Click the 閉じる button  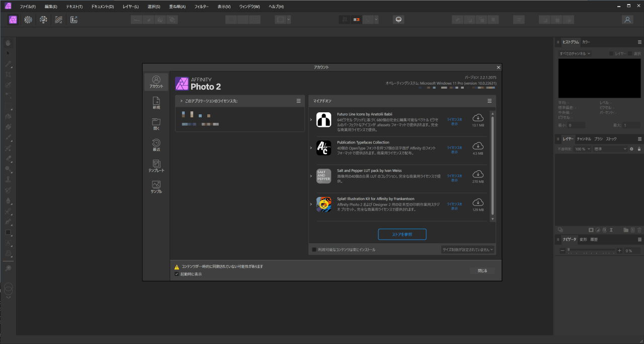(x=482, y=271)
